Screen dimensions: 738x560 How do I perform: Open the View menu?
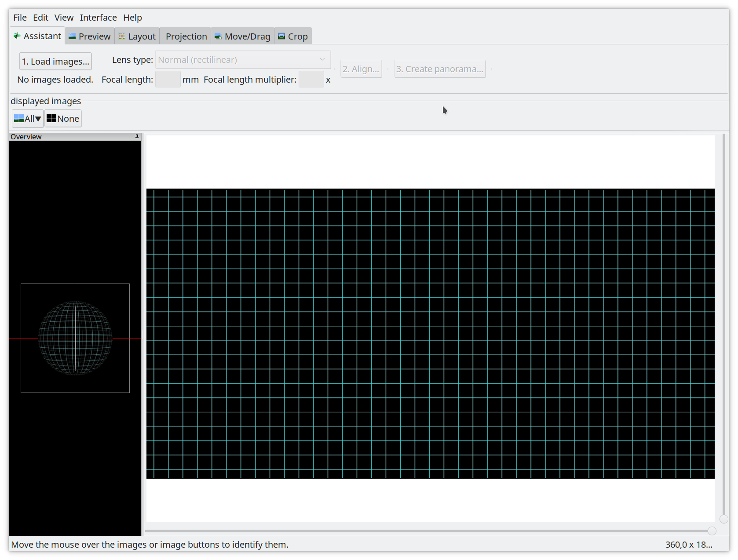coord(64,18)
